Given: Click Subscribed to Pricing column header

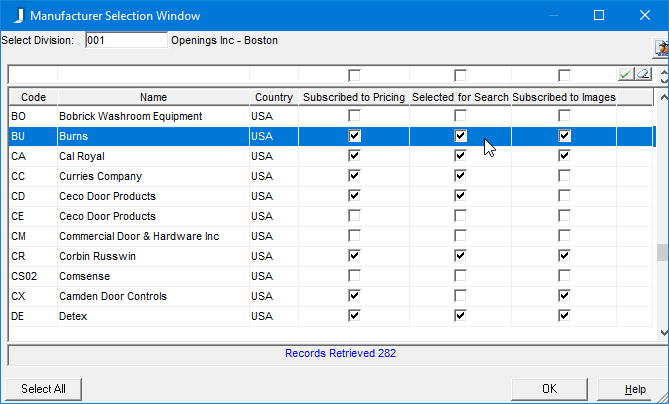Looking at the screenshot, I should [x=354, y=97].
